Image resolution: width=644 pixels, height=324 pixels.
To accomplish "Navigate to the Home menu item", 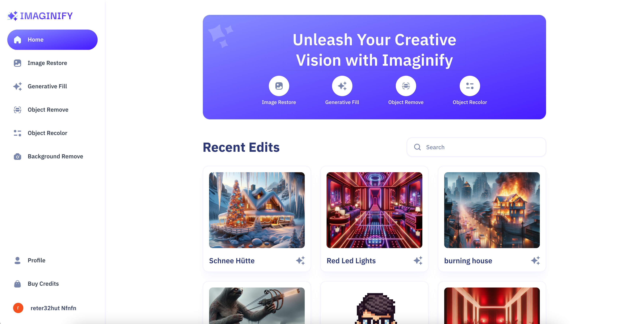I will pos(52,39).
